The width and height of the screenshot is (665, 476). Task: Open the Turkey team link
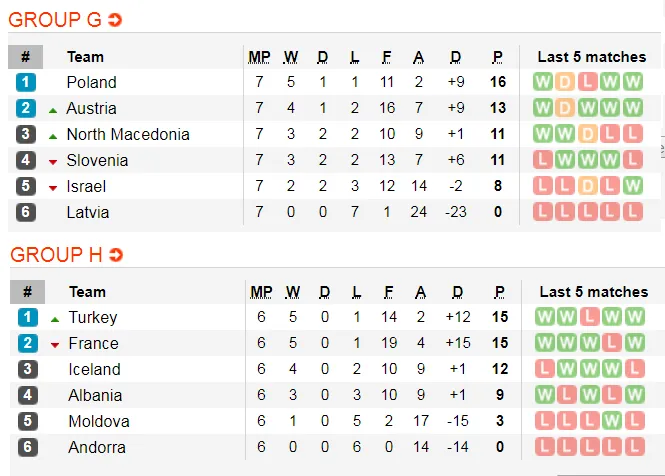93,317
